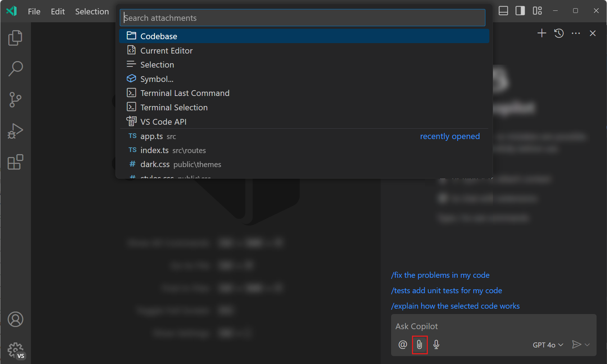Image resolution: width=607 pixels, height=364 pixels.
Task: Click the Terminal Selection terminal icon
Action: pos(131,107)
